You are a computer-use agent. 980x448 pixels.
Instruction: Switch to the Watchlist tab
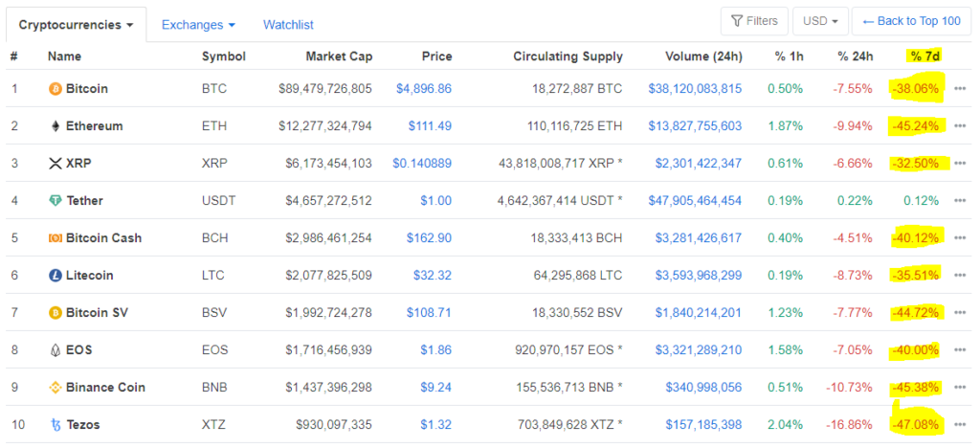[x=288, y=25]
